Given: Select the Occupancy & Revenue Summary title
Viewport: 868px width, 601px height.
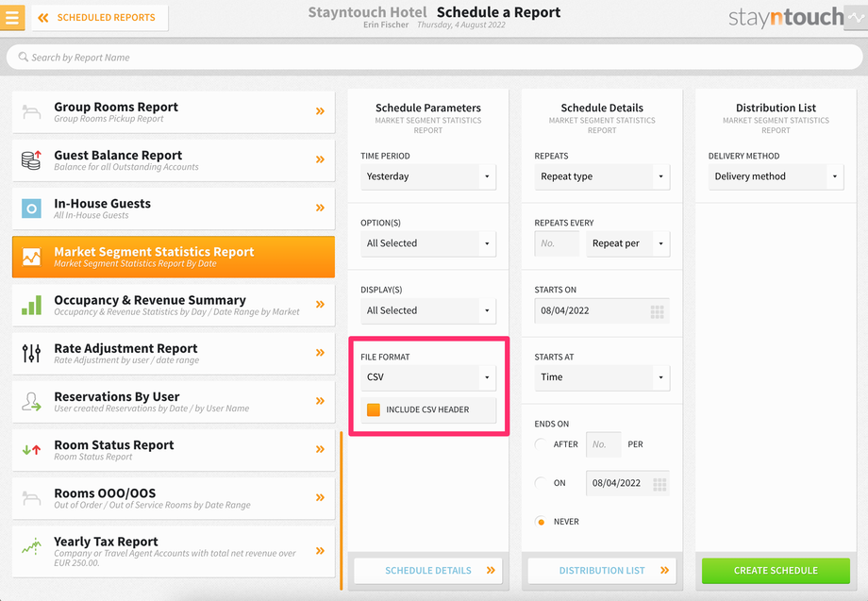Looking at the screenshot, I should [x=150, y=300].
